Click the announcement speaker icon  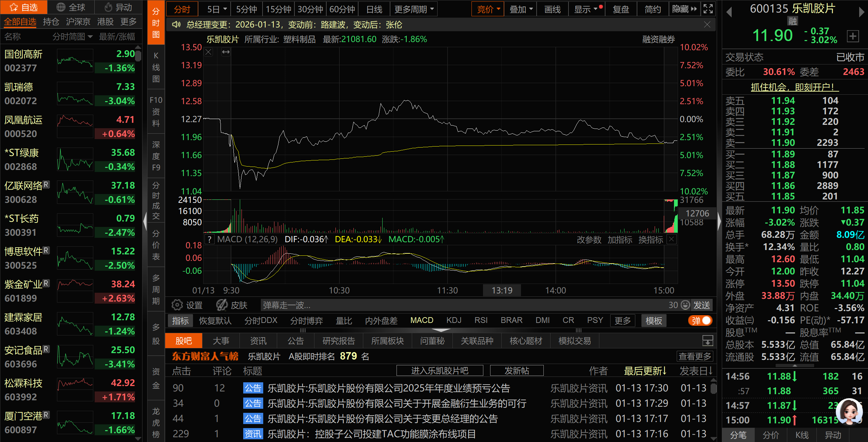point(176,25)
